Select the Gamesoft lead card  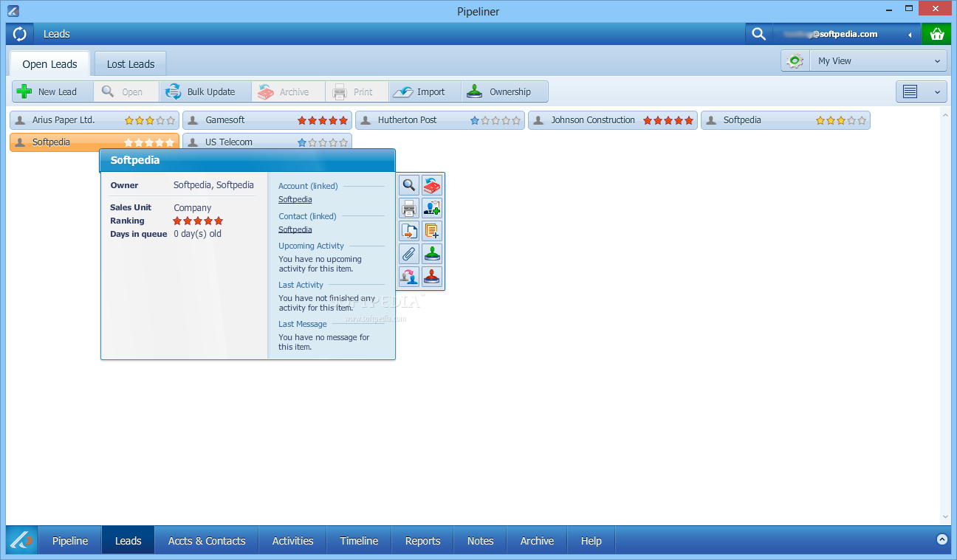[267, 120]
